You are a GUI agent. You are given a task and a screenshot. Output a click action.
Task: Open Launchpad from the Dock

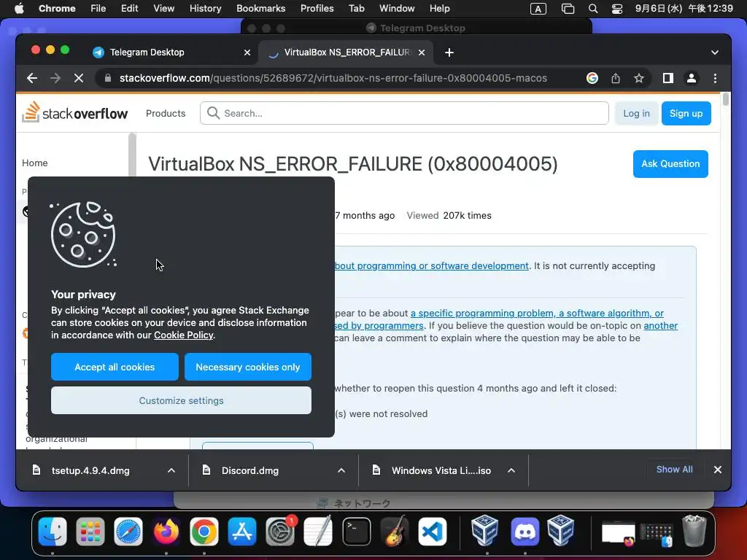point(90,532)
